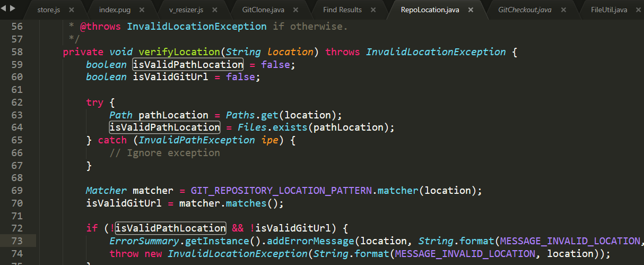Open the index.pug tab
Screen dimensions: 644x265
pos(115,10)
